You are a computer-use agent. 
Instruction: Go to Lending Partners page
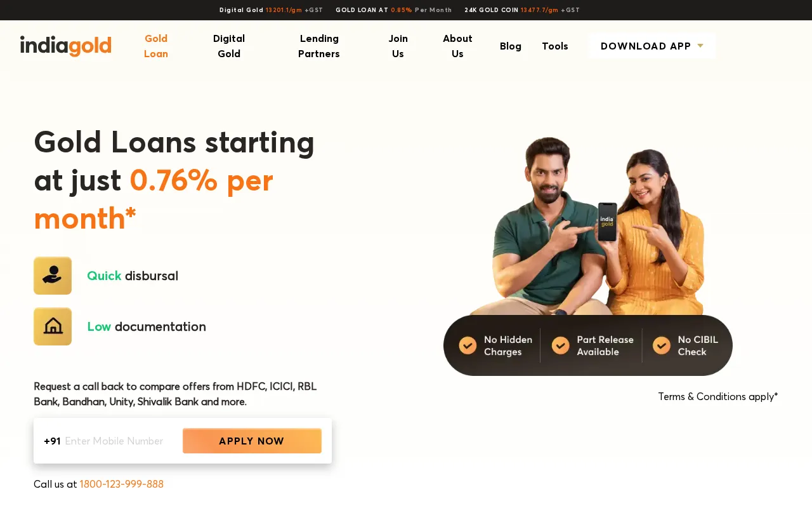(x=319, y=46)
